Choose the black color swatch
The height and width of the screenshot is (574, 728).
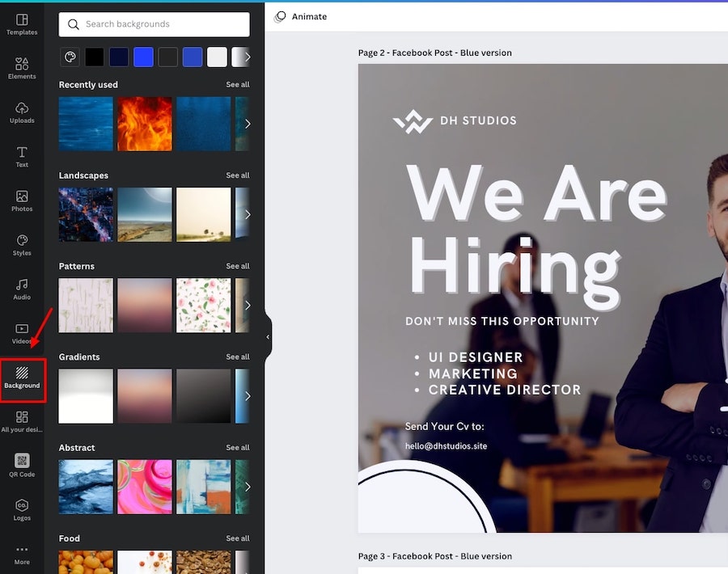(x=95, y=57)
